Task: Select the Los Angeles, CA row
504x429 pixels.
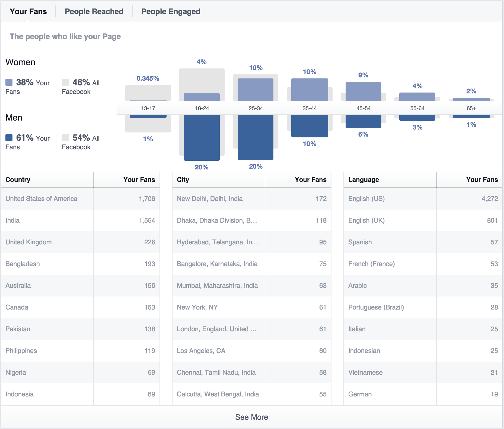Action: click(x=252, y=351)
